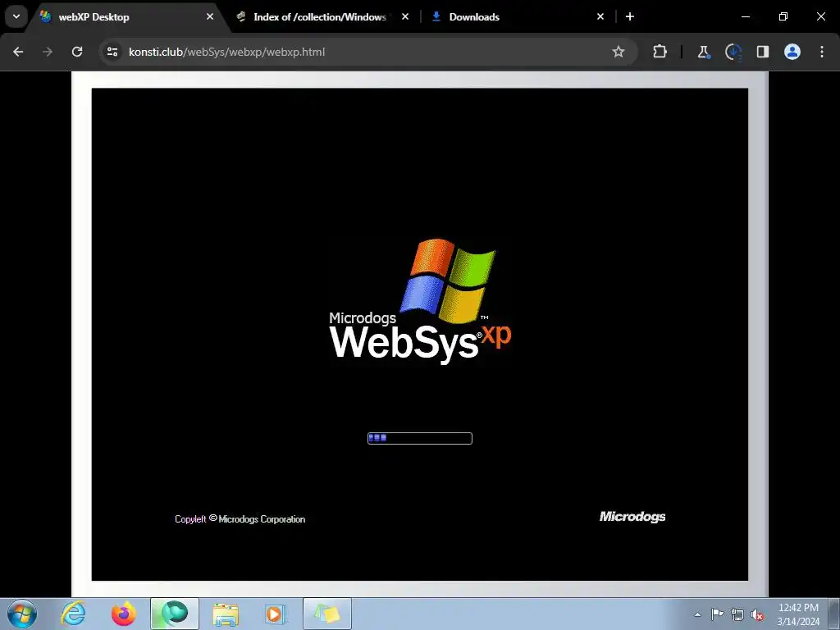
Task: Open Action Center flag icon
Action: tap(717, 614)
